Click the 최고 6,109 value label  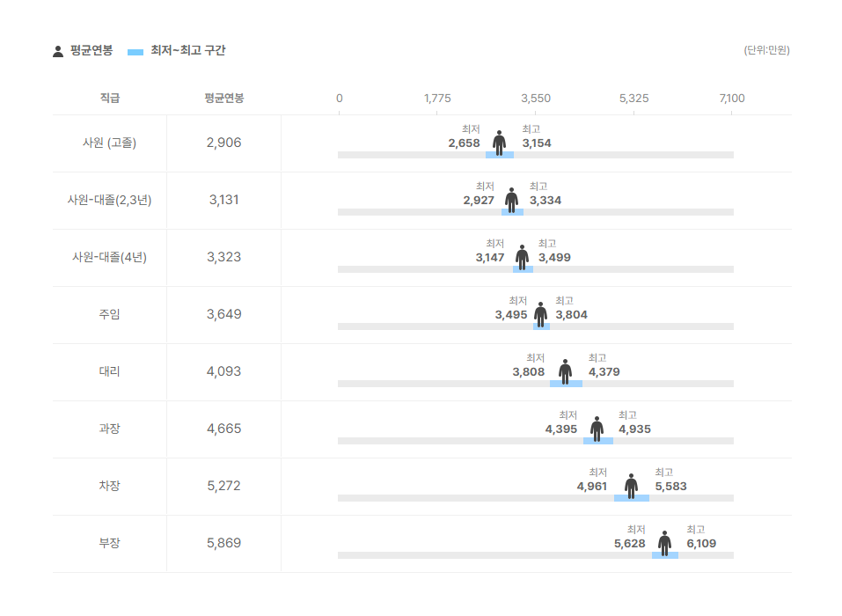701,537
